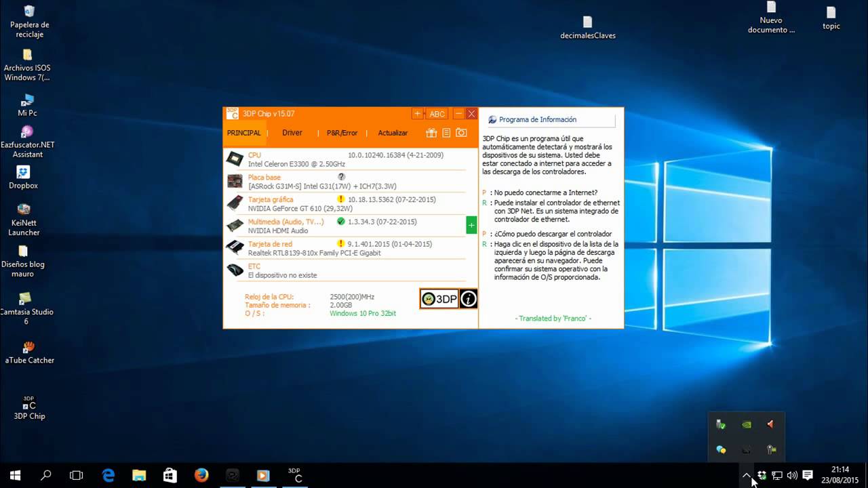Select the Diseños blog mauro desktop icon
The image size is (868, 488).
point(23,261)
